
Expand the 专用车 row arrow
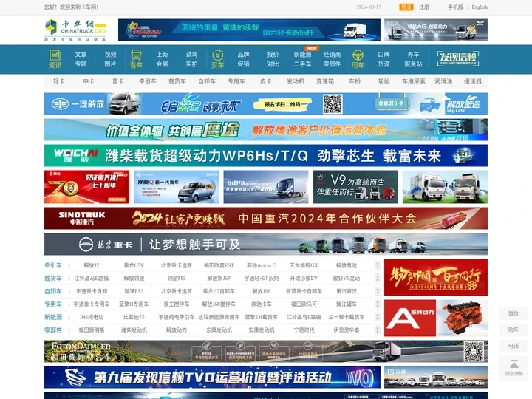click(378, 304)
